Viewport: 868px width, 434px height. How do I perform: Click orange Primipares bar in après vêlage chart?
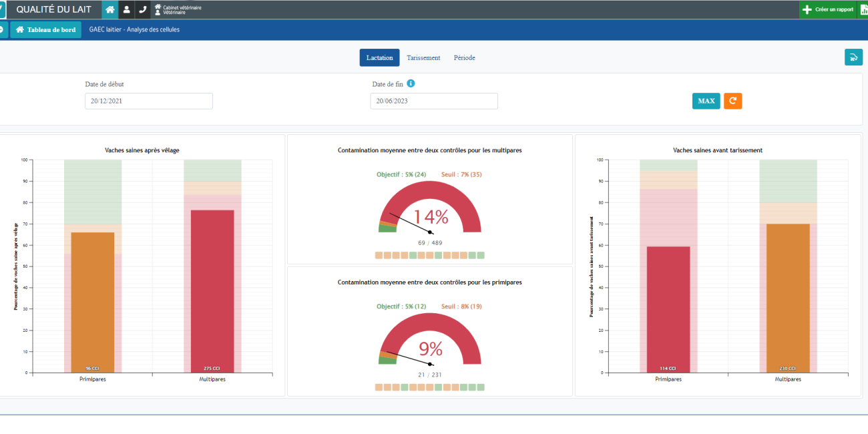(x=93, y=302)
